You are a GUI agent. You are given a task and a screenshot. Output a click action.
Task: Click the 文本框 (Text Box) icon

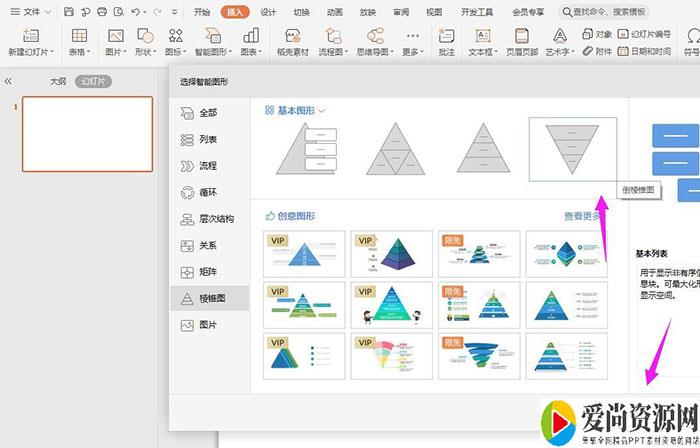tap(481, 37)
